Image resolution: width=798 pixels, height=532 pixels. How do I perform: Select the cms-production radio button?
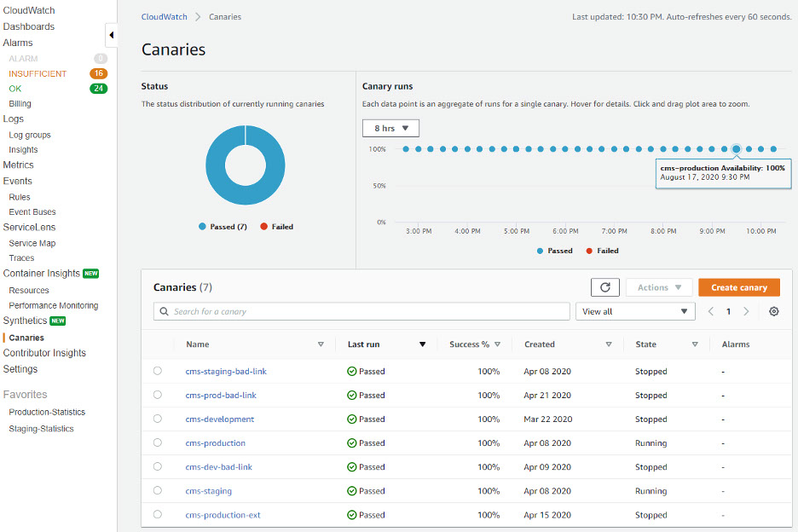tap(157, 443)
